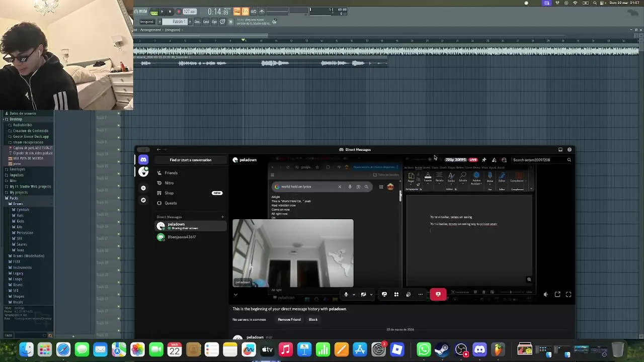Arm the red record button in FL Studio

coord(178,12)
